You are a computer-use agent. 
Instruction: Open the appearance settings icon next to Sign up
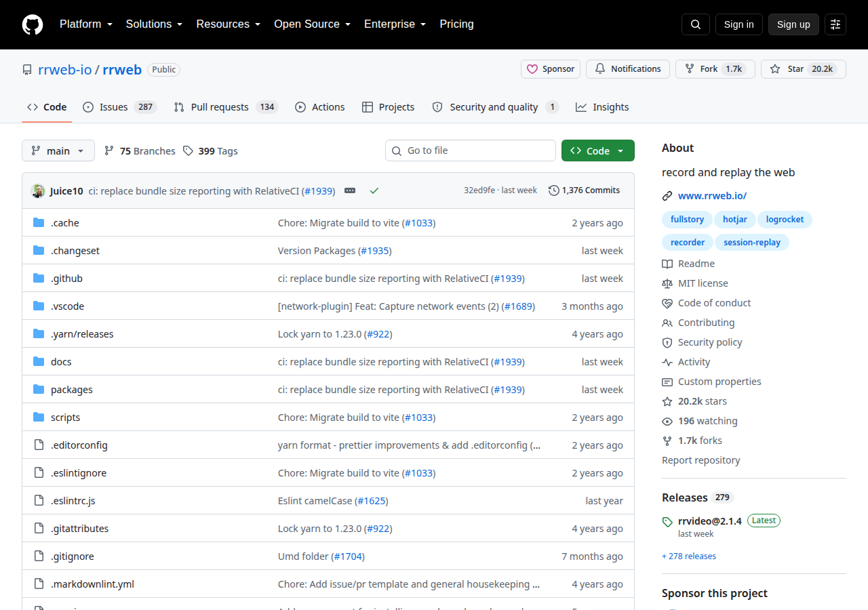835,24
